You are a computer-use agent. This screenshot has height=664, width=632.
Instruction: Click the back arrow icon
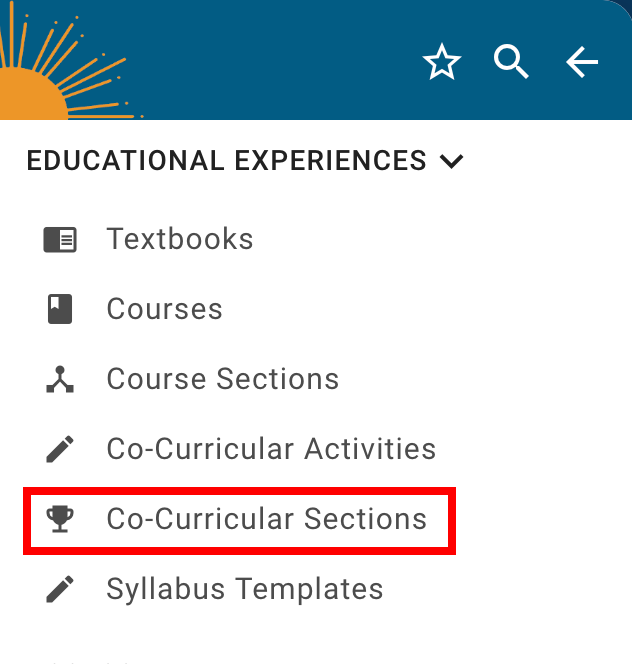point(582,63)
